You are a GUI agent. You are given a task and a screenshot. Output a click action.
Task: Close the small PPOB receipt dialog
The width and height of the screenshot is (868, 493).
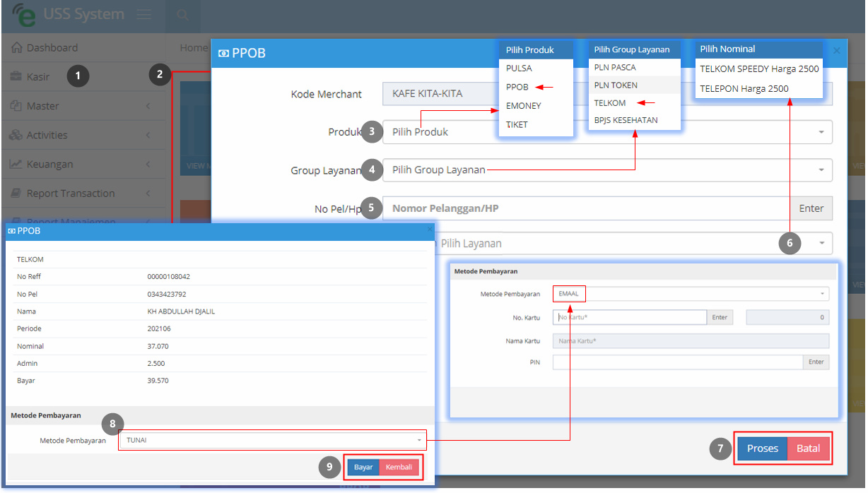429,230
